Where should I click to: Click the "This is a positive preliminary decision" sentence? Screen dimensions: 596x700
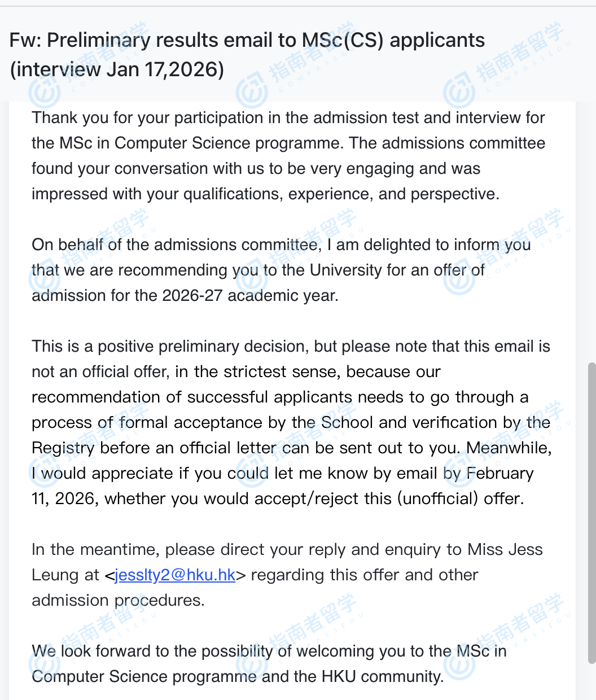(169, 347)
